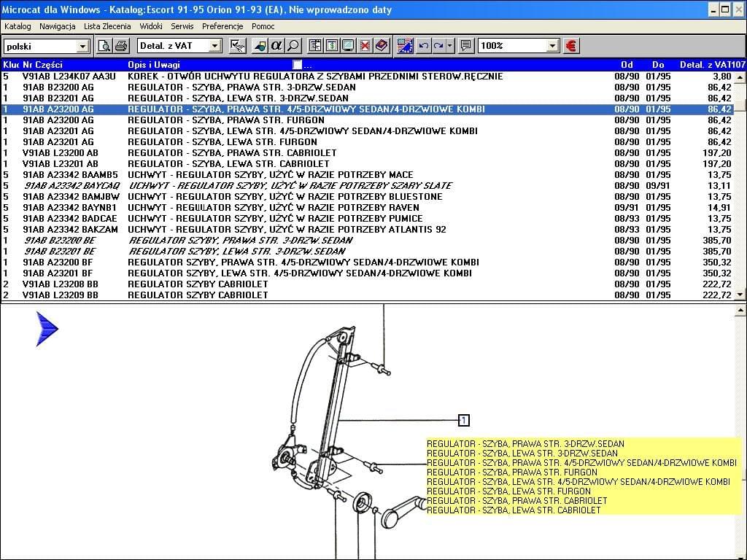The image size is (747, 560).
Task: Click the printer icon
Action: pyautogui.click(x=121, y=46)
